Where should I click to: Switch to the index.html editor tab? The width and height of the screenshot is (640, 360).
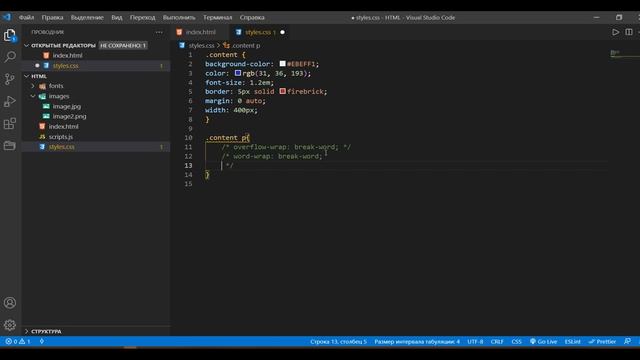click(x=200, y=32)
